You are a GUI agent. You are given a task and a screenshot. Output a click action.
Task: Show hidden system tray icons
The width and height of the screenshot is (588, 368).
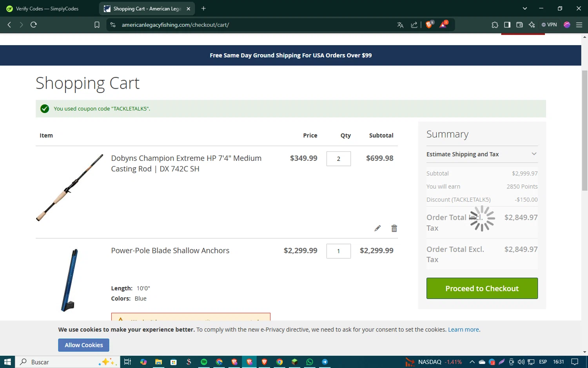472,362
